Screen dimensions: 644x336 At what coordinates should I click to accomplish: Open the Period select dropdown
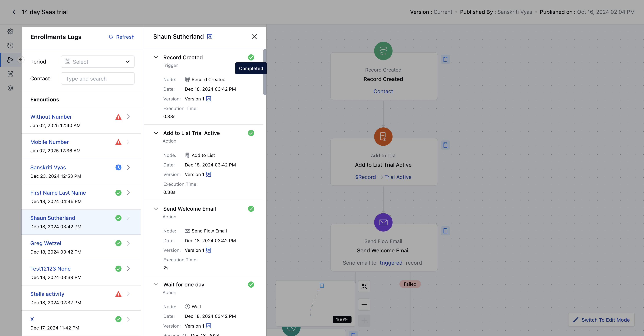(x=98, y=62)
